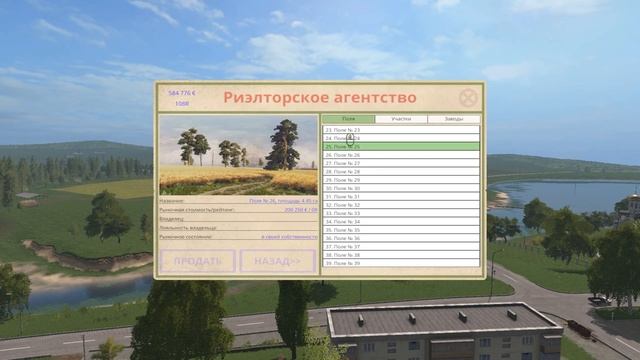640x360 pixels.
Task: Switch to the Поля tab
Action: 348,119
